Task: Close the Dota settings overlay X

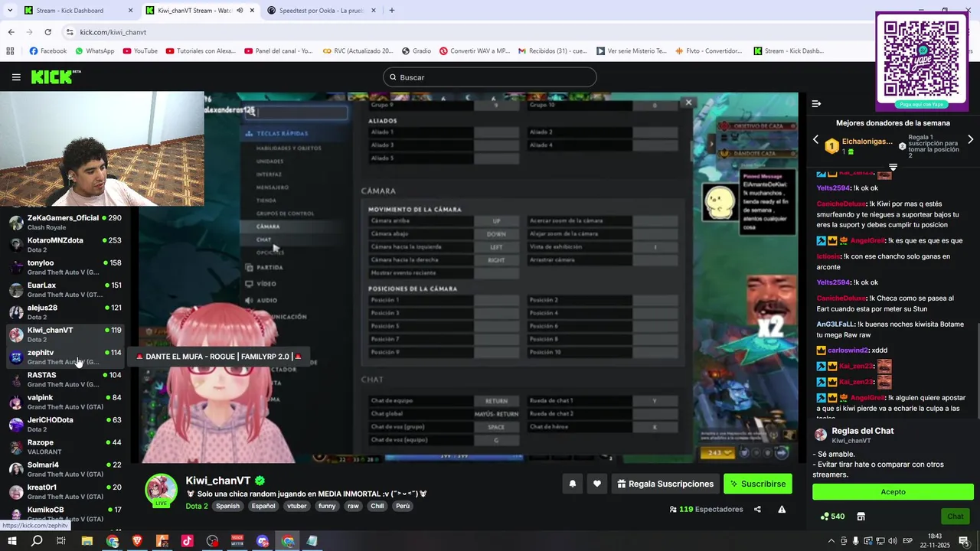Action: pos(688,102)
